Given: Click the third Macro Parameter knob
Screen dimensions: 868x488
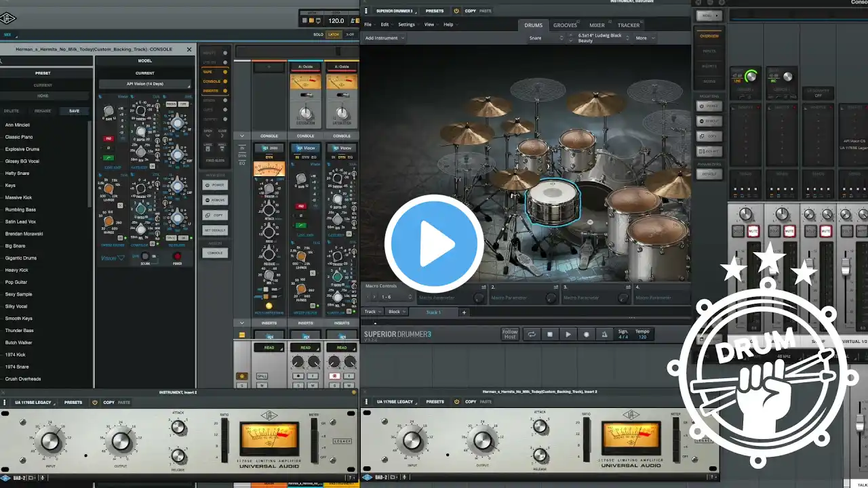Looking at the screenshot, I should (x=624, y=298).
